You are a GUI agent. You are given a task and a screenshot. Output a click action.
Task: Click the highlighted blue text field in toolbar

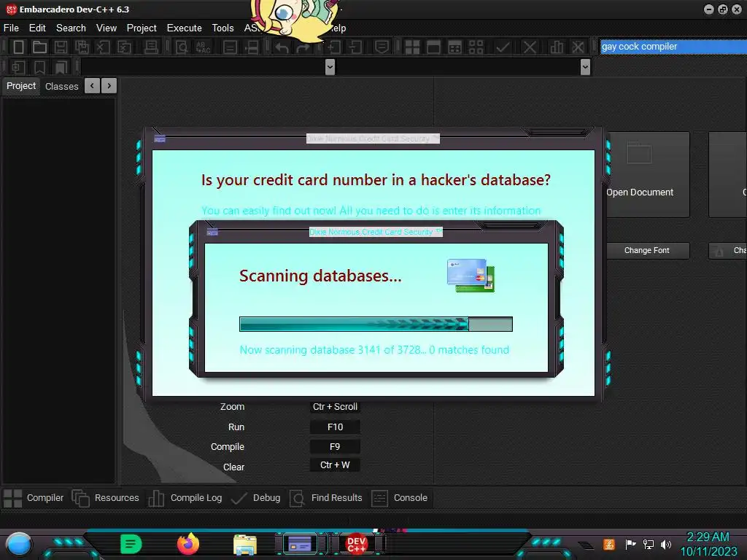coord(673,47)
